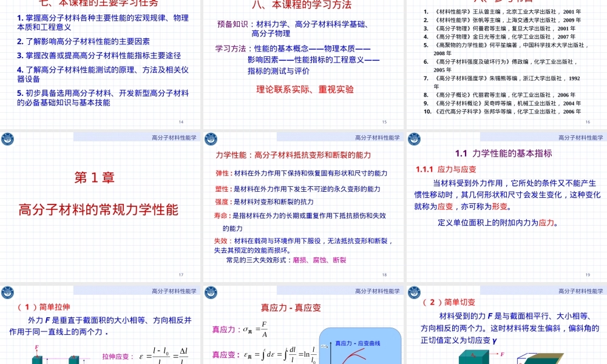Click the red heading 第 1 章
This screenshot has width=607, height=364.
pos(95,177)
